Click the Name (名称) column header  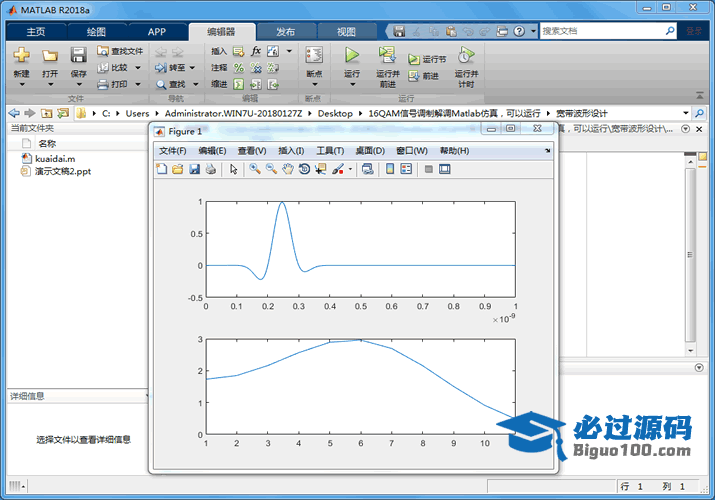coord(47,144)
